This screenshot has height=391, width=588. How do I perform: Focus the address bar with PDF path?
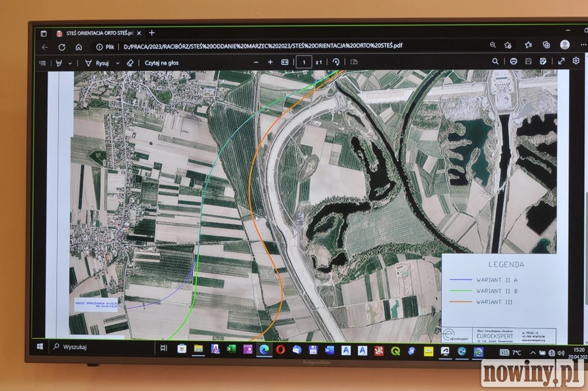coord(263,46)
